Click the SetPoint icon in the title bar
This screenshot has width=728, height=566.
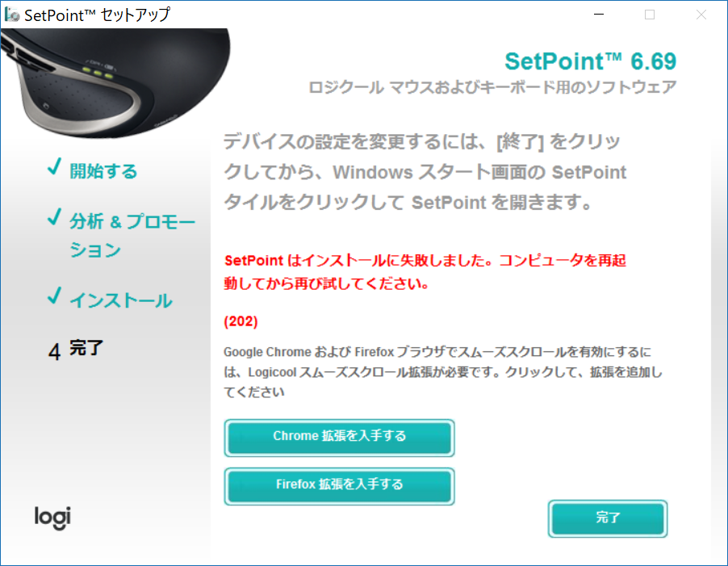coord(13,14)
